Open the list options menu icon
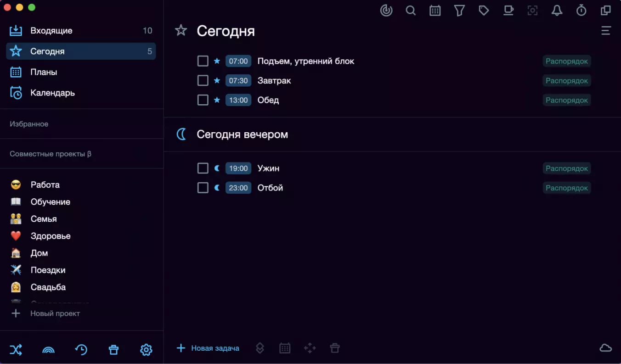Viewport: 621px width, 364px height. 606,31
